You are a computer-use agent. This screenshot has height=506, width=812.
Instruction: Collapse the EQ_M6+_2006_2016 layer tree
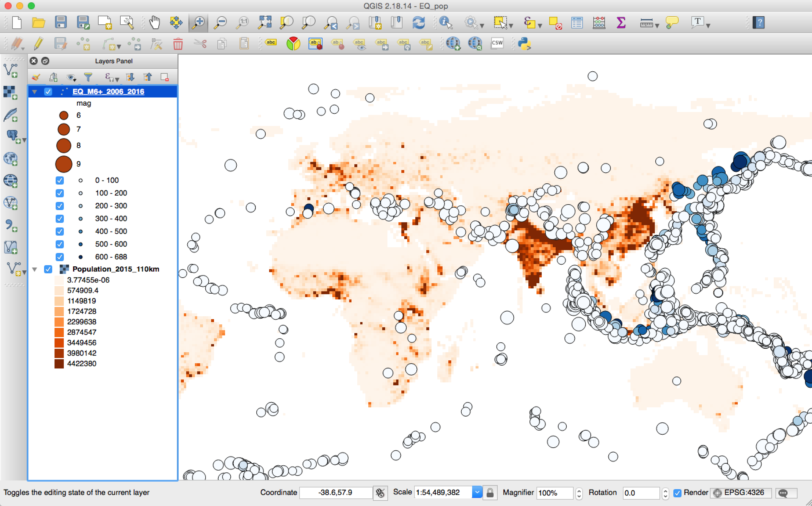click(35, 92)
